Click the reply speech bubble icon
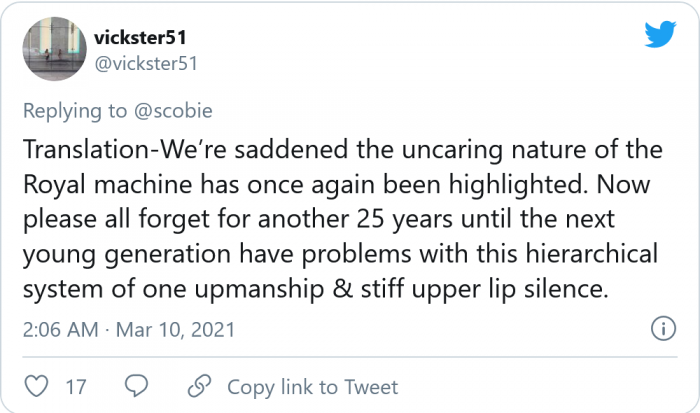Image resolution: width=700 pixels, height=413 pixels. (137, 386)
